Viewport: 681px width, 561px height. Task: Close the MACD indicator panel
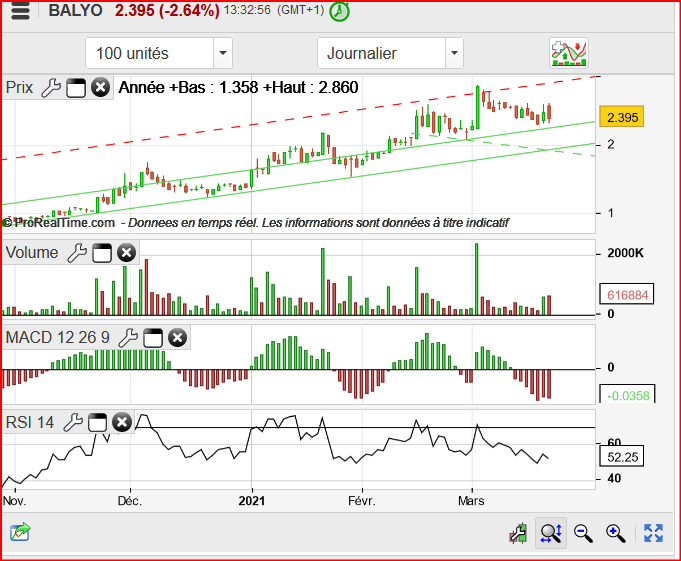[x=178, y=338]
